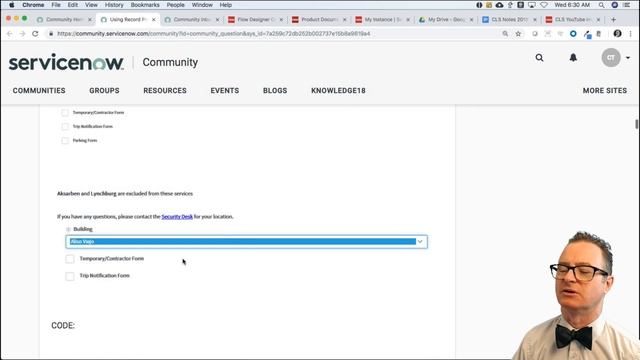Click the Building field label

83,229
